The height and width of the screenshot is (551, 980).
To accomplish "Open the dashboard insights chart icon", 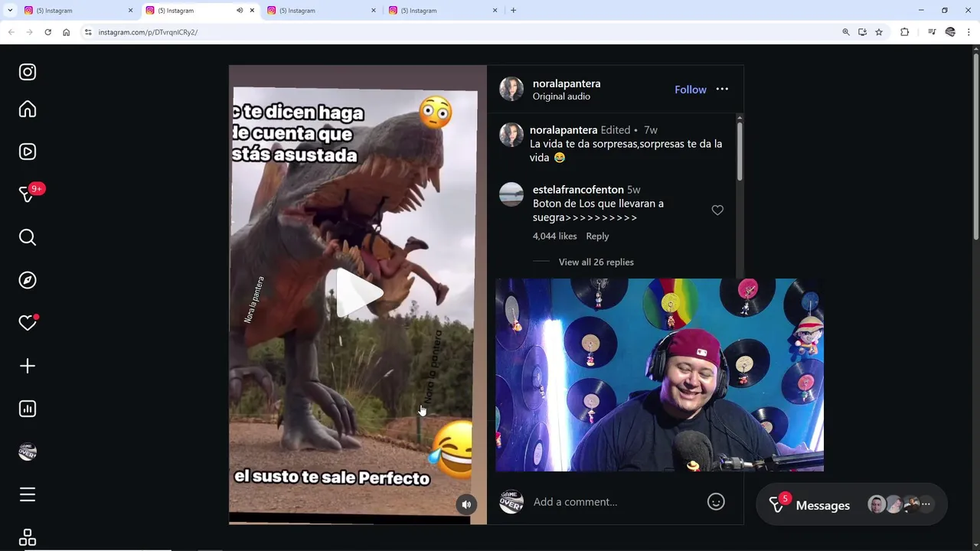I will coord(28,409).
